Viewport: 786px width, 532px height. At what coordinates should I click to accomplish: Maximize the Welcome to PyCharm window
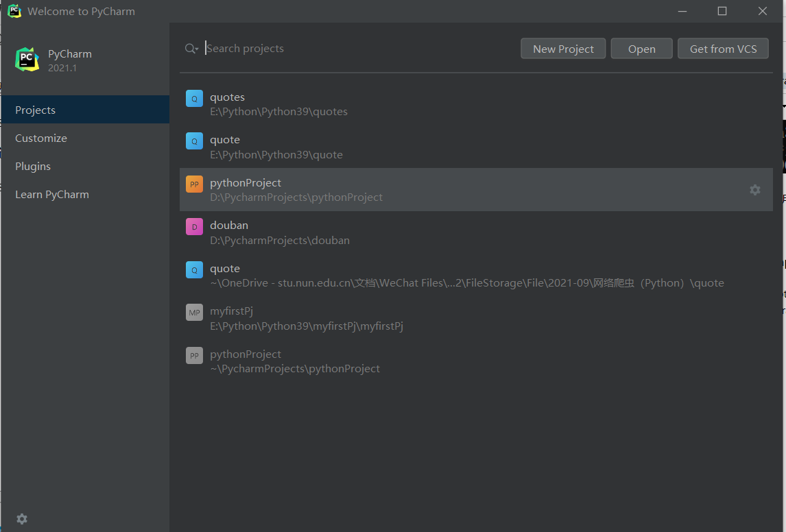722,11
